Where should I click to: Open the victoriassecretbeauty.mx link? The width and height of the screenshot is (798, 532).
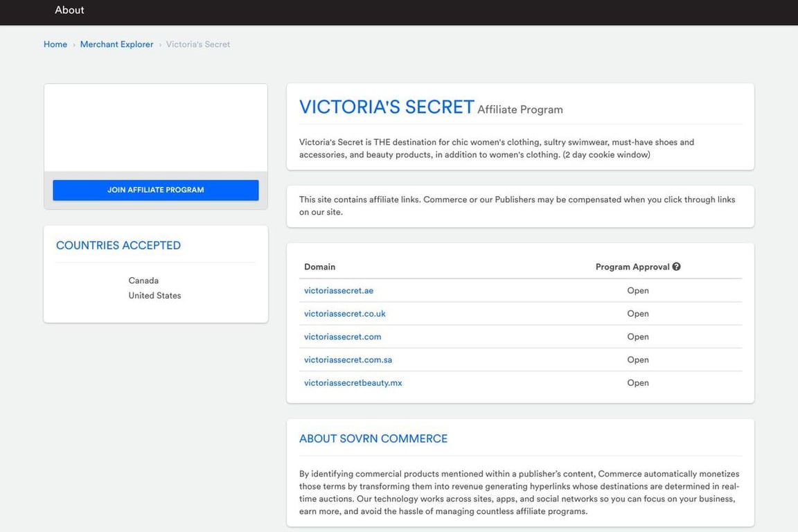[353, 382]
